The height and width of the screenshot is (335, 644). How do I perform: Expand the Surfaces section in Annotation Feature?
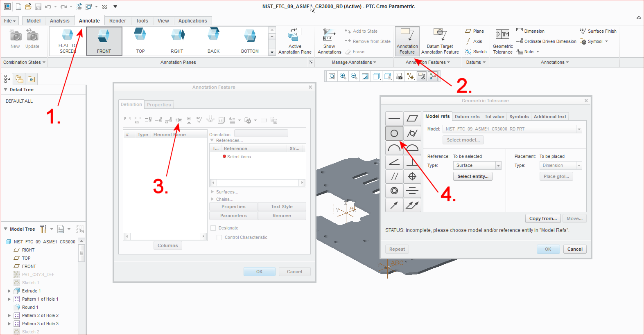pyautogui.click(x=212, y=192)
